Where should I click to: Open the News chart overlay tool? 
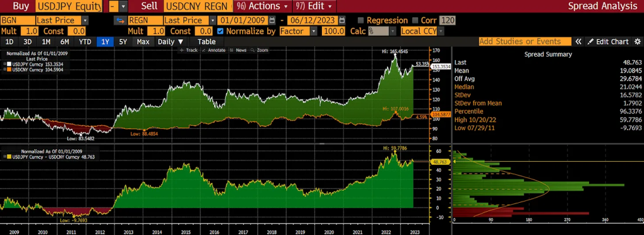238,50
